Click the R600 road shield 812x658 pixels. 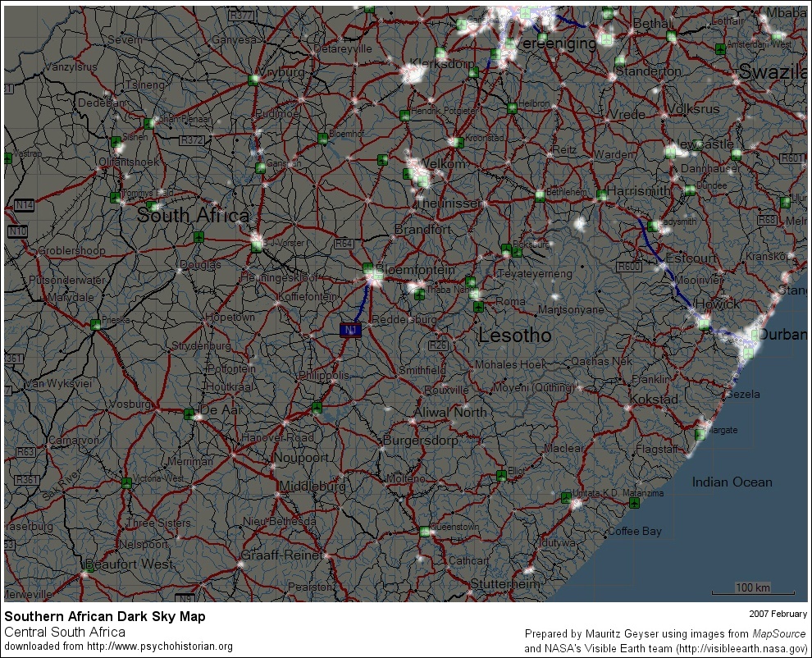point(629,267)
